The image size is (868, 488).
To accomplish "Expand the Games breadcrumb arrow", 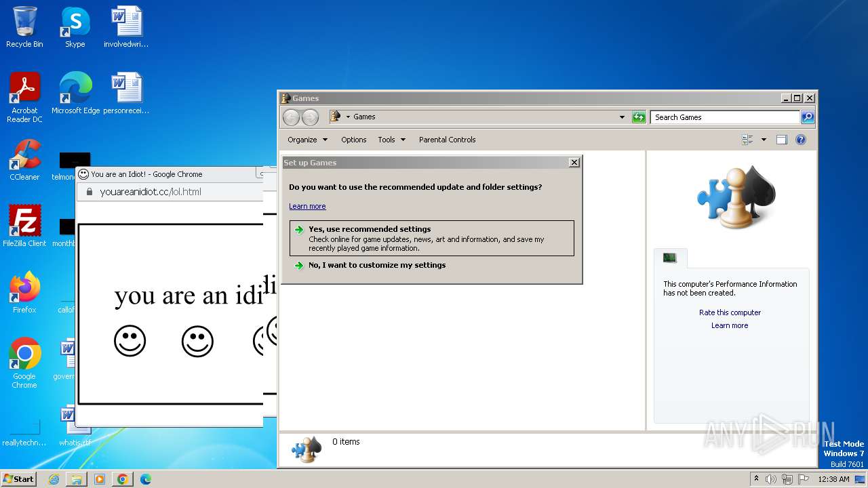I will (x=348, y=117).
